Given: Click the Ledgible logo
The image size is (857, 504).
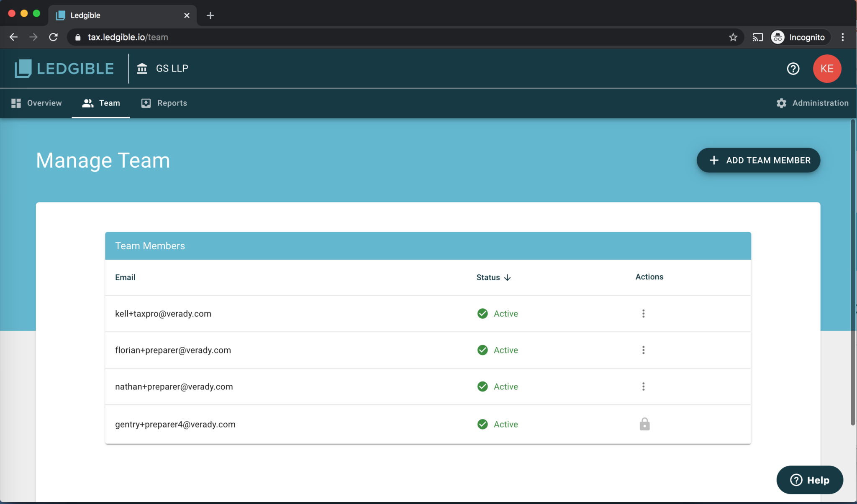Looking at the screenshot, I should click(x=64, y=69).
